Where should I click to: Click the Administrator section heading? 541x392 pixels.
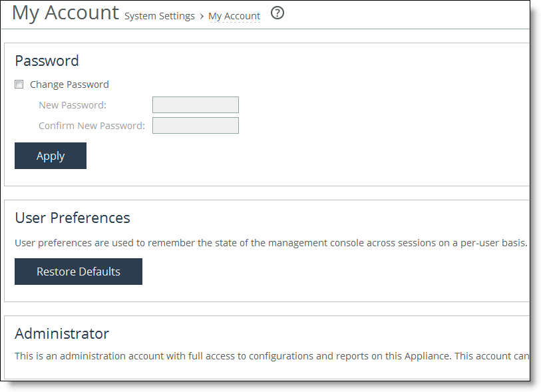click(x=62, y=333)
